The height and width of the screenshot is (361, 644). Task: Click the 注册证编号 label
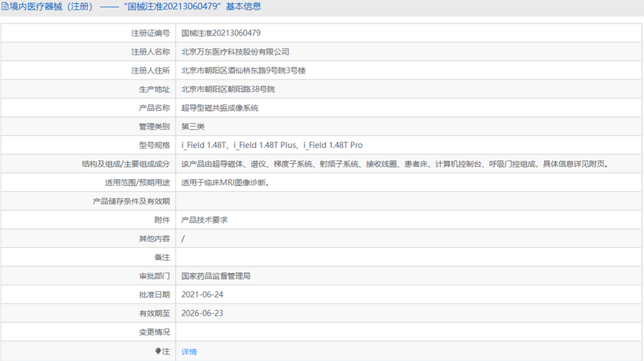pyautogui.click(x=150, y=33)
